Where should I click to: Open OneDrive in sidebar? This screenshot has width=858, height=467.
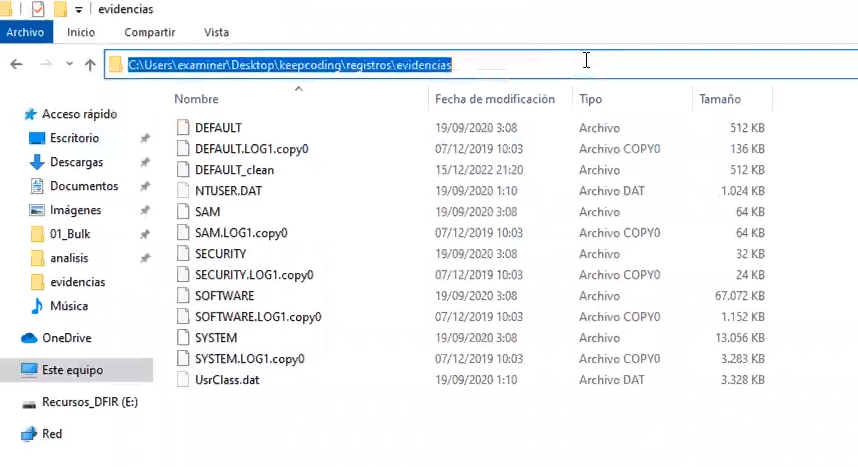point(67,338)
